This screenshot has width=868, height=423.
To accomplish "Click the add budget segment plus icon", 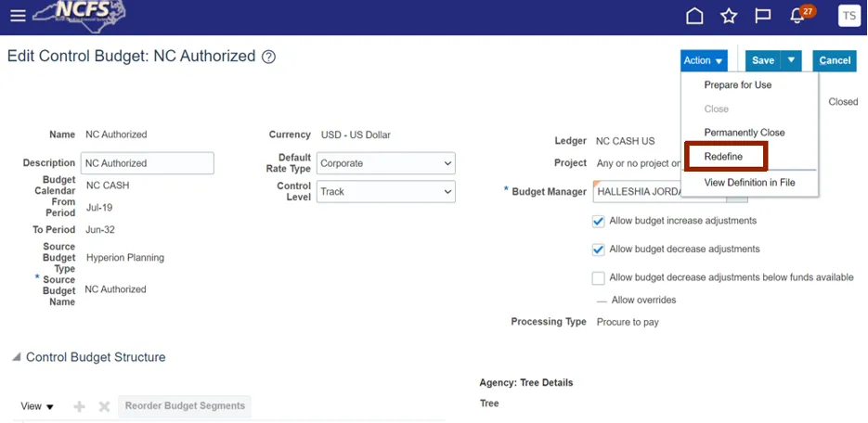I will [79, 406].
